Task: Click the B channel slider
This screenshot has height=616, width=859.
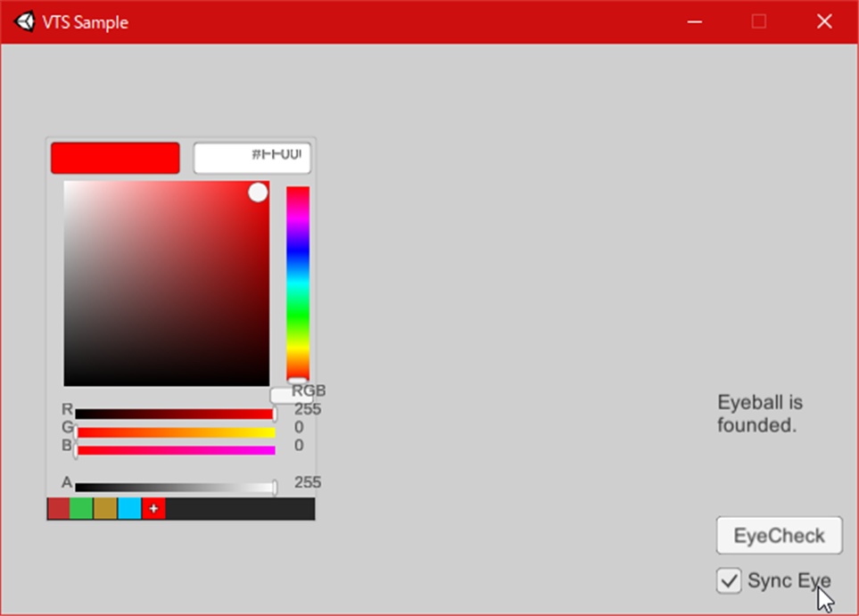Action: [x=176, y=450]
